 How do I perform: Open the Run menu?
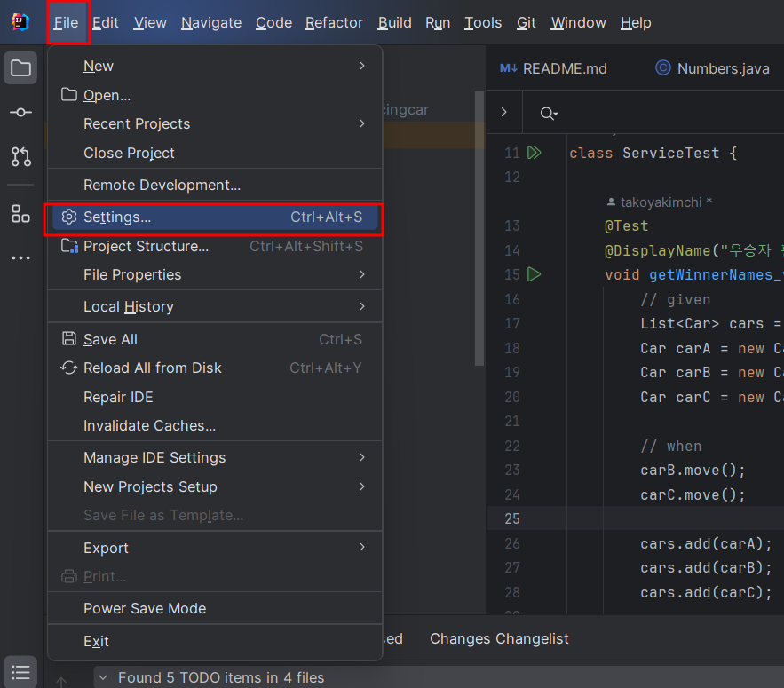[x=438, y=22]
